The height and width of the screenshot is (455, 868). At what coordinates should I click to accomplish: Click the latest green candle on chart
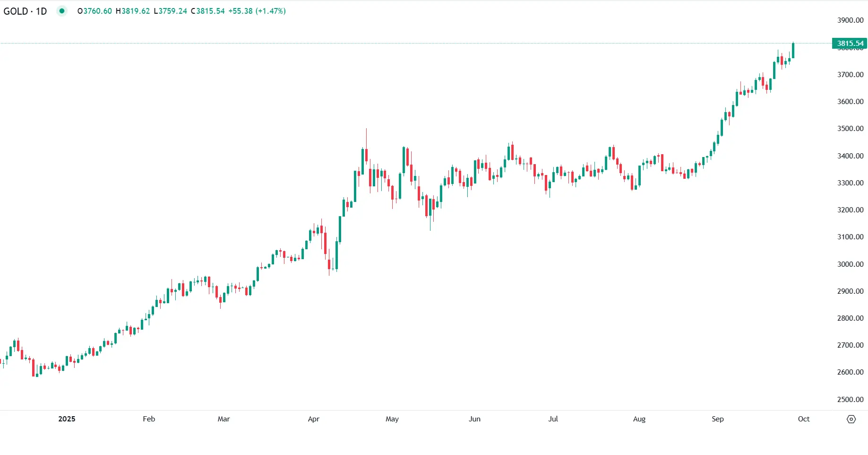click(793, 51)
